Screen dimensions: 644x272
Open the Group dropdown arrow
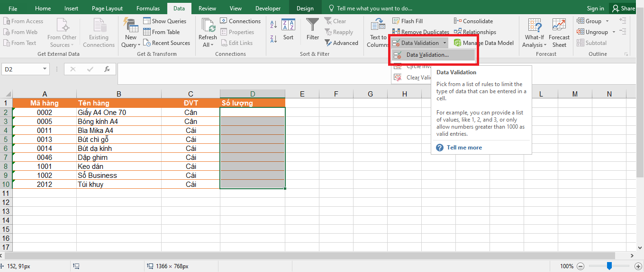pyautogui.click(x=607, y=21)
